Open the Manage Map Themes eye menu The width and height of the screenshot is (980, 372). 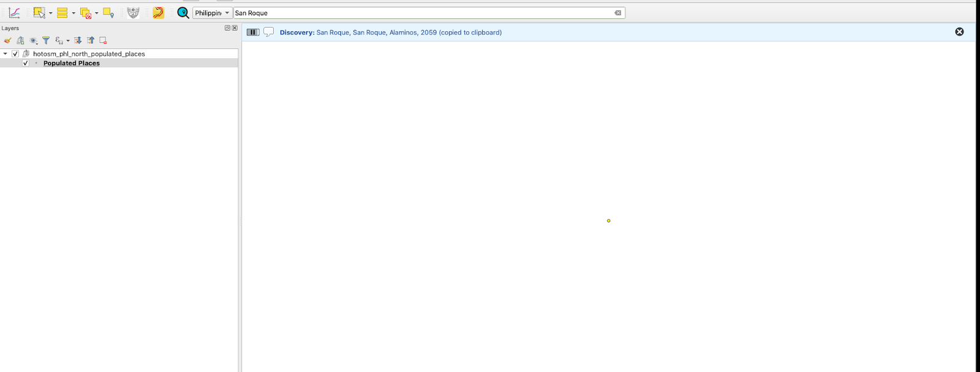point(34,40)
